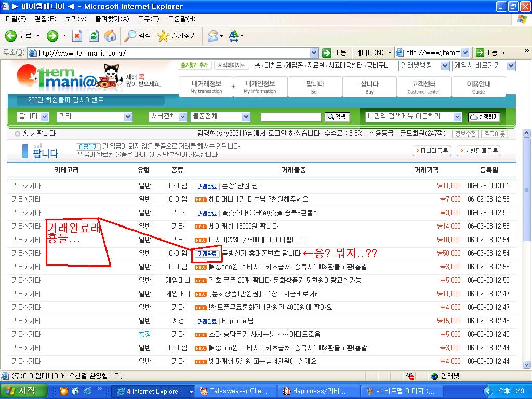Click the Favorites star icon
Screen dimensions: 532x399
[163, 36]
